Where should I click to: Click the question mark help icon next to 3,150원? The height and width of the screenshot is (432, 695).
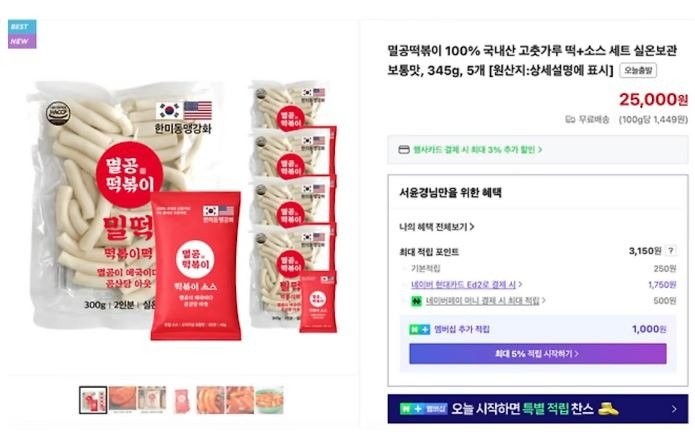click(671, 251)
